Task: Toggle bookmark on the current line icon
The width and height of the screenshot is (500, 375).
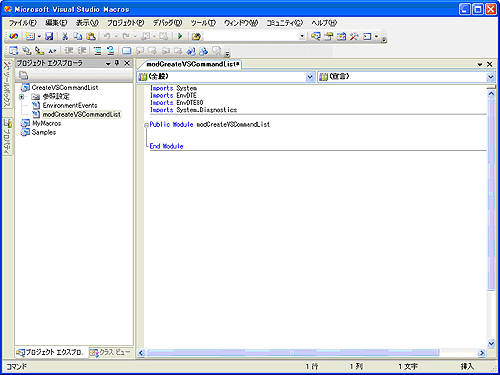Action: click(126, 51)
